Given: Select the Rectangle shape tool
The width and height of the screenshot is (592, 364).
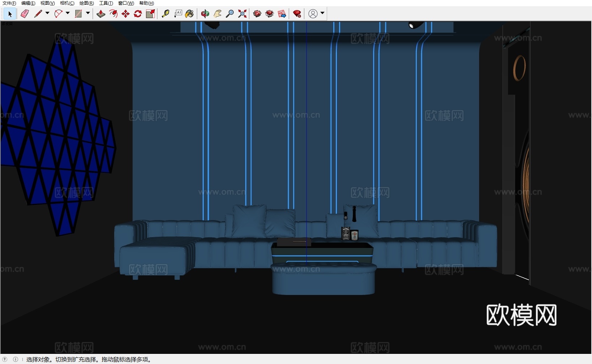Looking at the screenshot, I should coord(79,14).
